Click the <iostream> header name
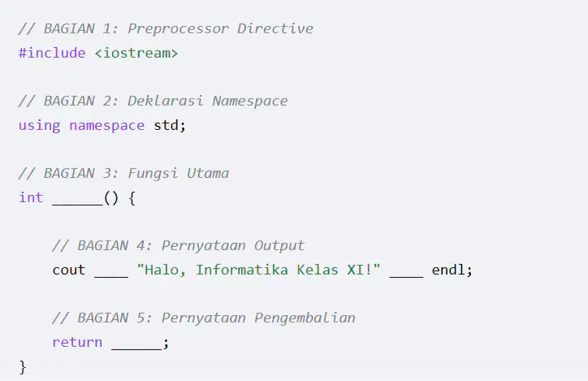 tap(136, 53)
